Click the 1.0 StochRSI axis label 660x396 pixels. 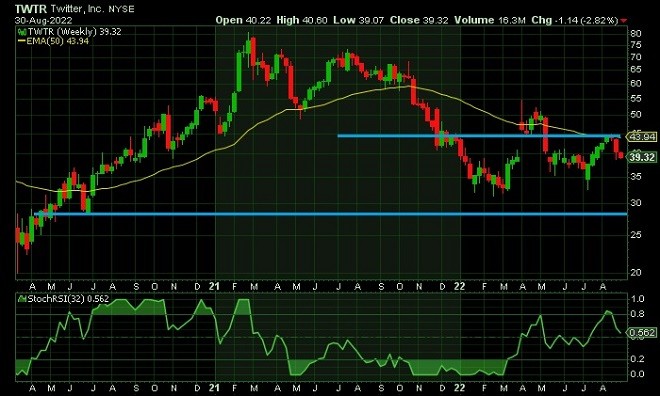tap(638, 299)
